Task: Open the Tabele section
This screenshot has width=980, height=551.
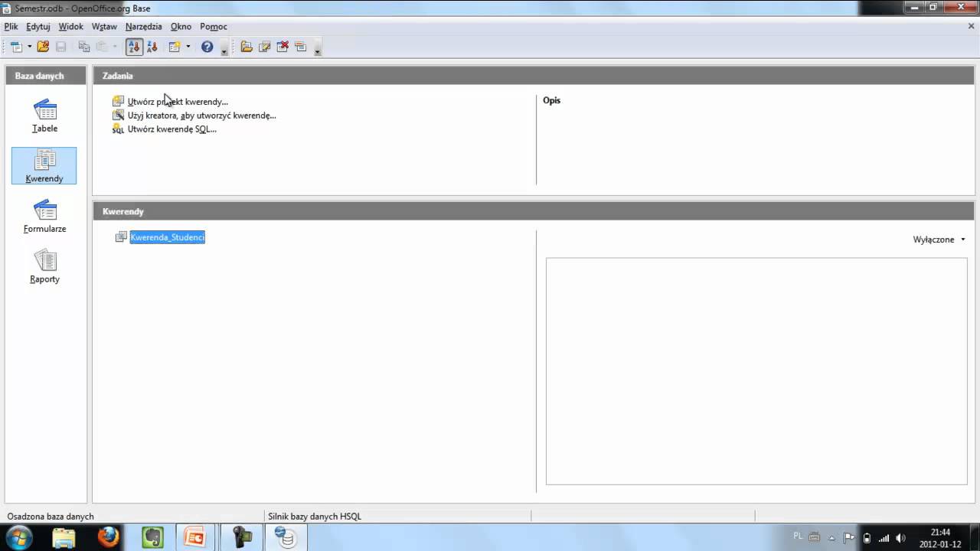Action: [44, 116]
